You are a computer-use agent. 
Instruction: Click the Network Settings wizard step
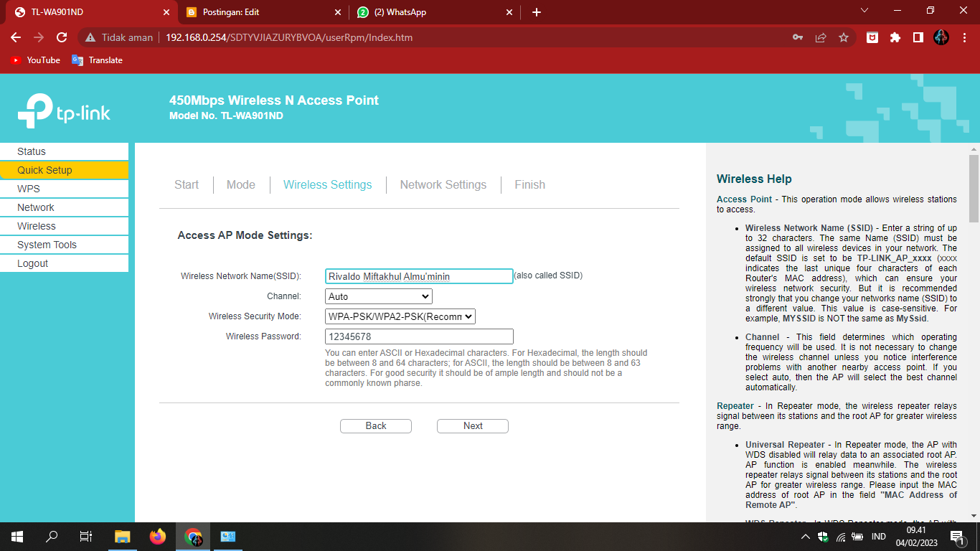[x=443, y=185]
